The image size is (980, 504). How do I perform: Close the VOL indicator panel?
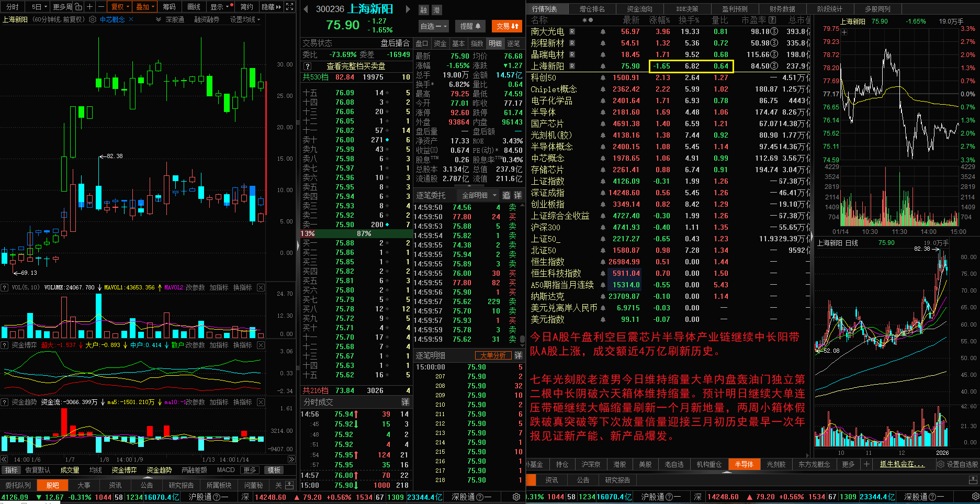coord(261,287)
